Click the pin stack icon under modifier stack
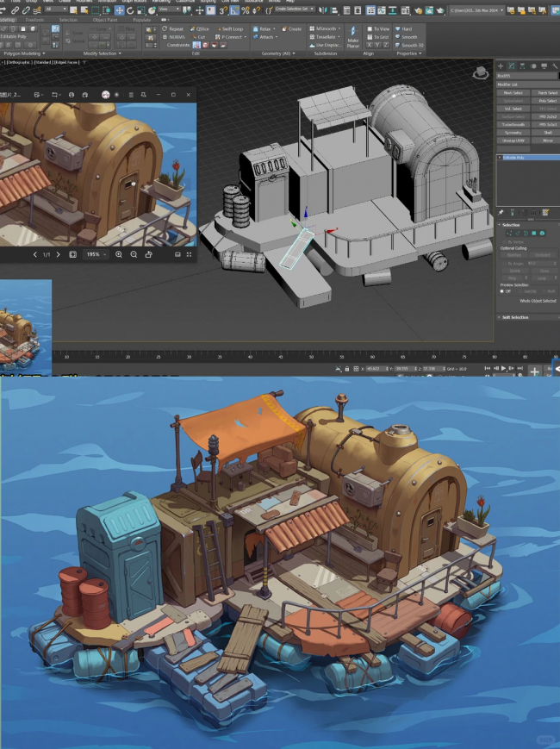 coord(501,212)
